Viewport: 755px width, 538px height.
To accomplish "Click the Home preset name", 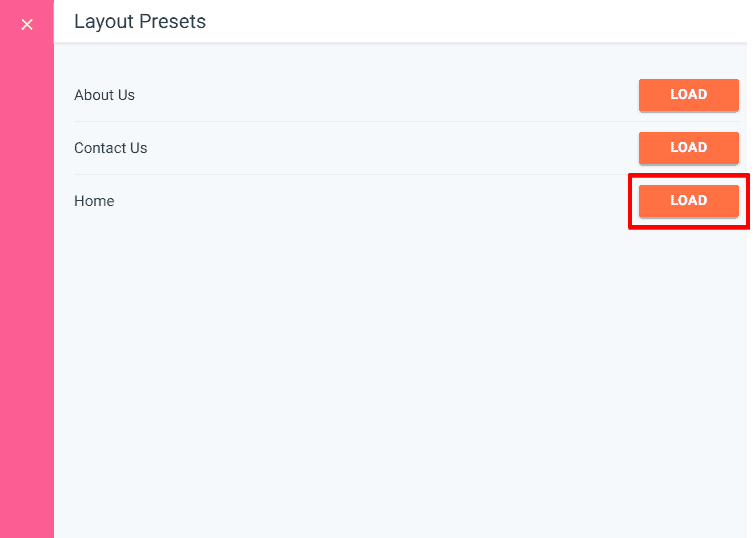I will pyautogui.click(x=94, y=201).
